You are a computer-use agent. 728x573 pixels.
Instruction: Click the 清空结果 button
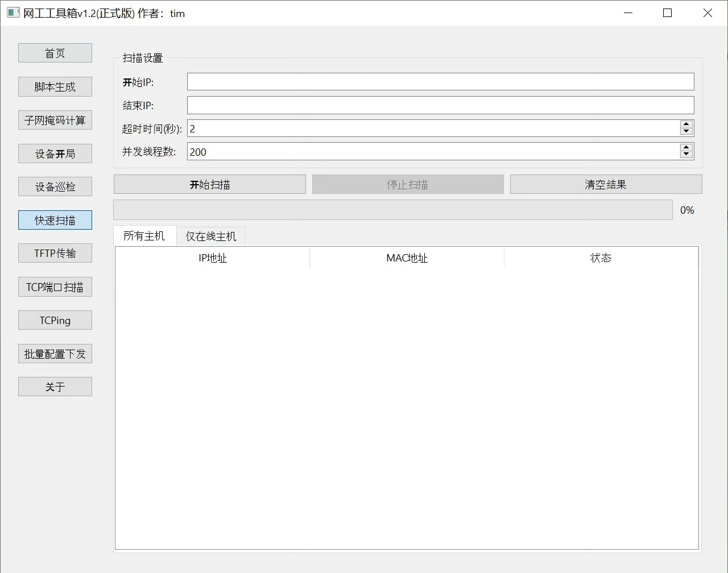(x=606, y=185)
